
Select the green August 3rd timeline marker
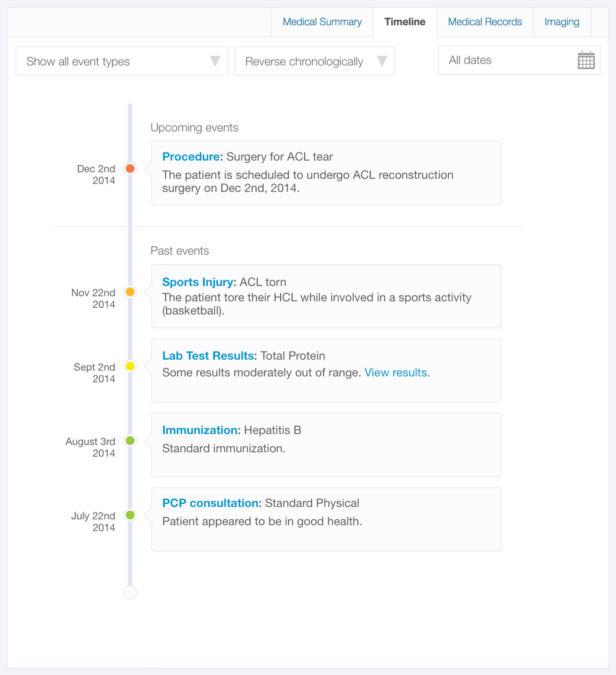tap(130, 441)
